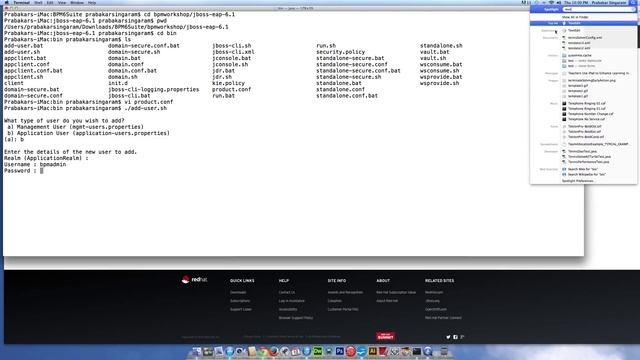
Task: Open the View menu
Action: (62, 2)
